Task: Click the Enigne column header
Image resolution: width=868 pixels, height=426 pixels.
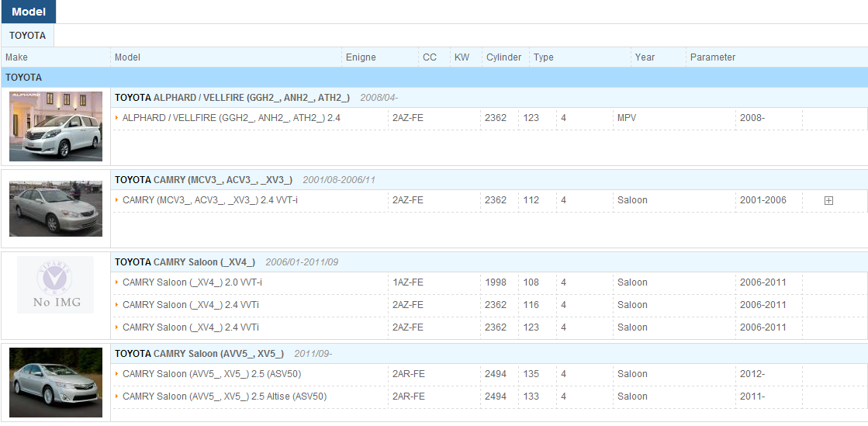Action: (361, 57)
